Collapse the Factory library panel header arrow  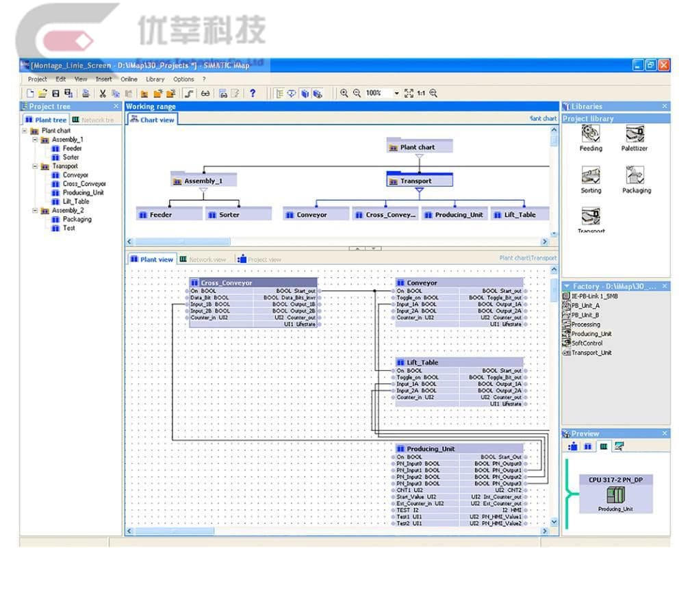pyautogui.click(x=567, y=286)
